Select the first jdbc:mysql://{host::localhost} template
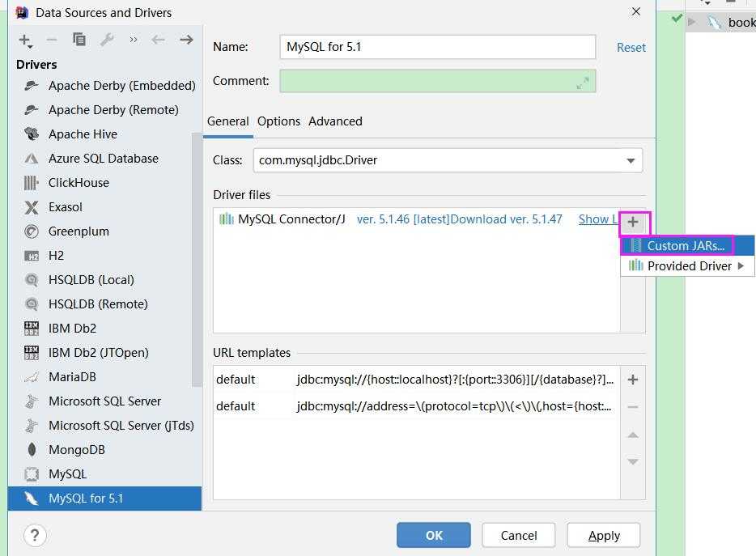The width and height of the screenshot is (756, 556). pyautogui.click(x=415, y=380)
